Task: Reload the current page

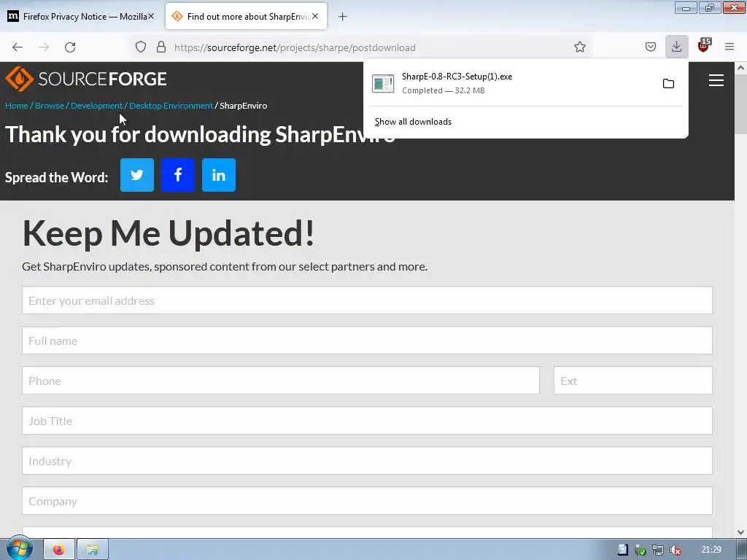Action: pos(70,47)
